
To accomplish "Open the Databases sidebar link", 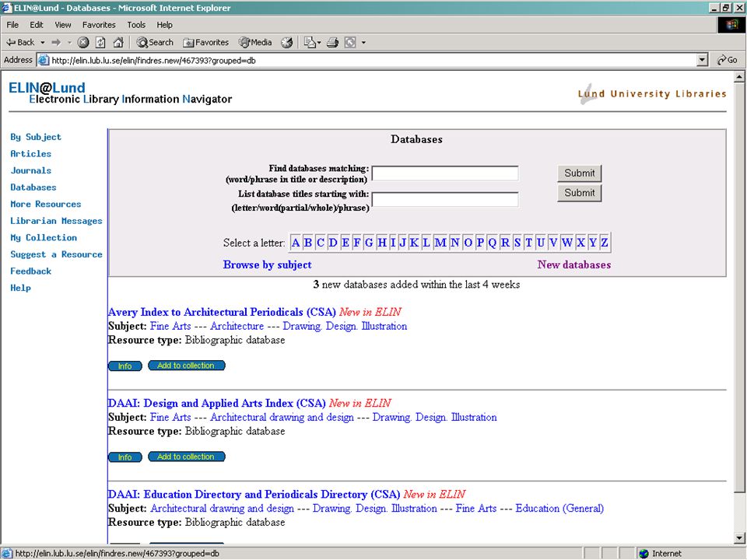I will click(x=33, y=187).
